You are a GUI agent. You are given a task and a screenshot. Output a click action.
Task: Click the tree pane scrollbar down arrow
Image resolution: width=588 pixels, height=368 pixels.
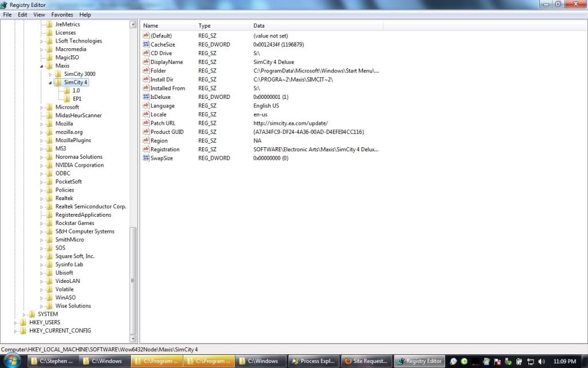[x=133, y=338]
